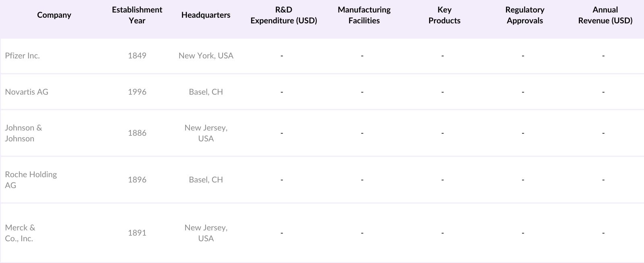Click Pfizer's empty Annual Revenue cell
The height and width of the screenshot is (263, 644).
603,56
